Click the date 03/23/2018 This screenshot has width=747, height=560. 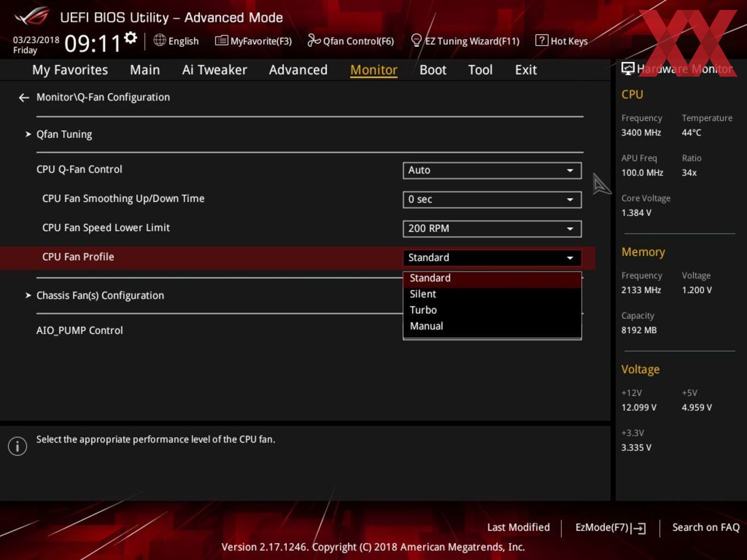(x=36, y=40)
